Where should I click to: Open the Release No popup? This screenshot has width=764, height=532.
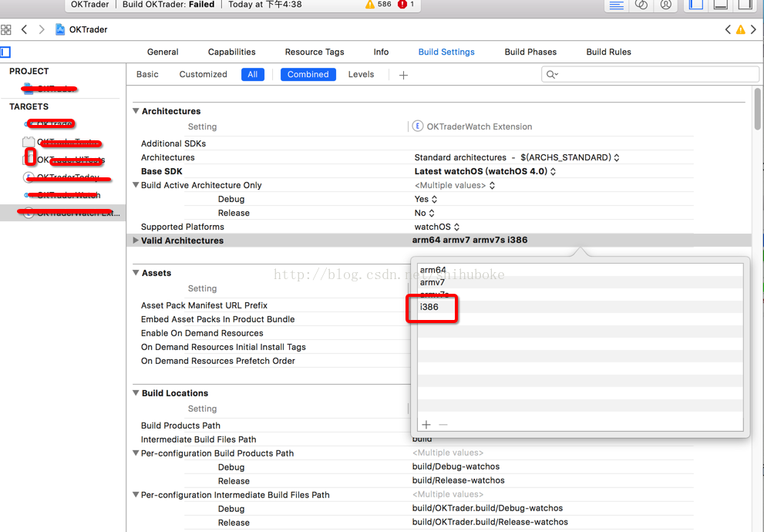pyautogui.click(x=424, y=213)
